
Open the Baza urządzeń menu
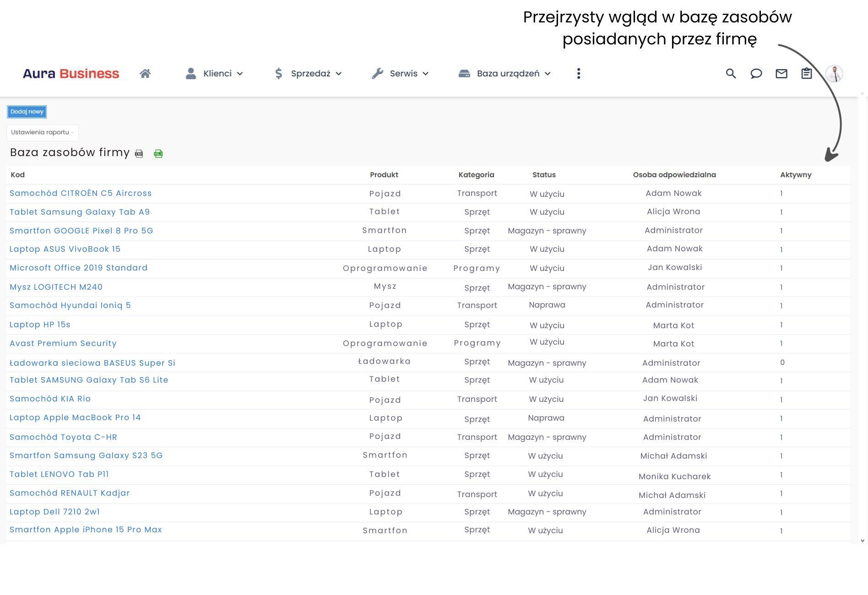point(505,74)
